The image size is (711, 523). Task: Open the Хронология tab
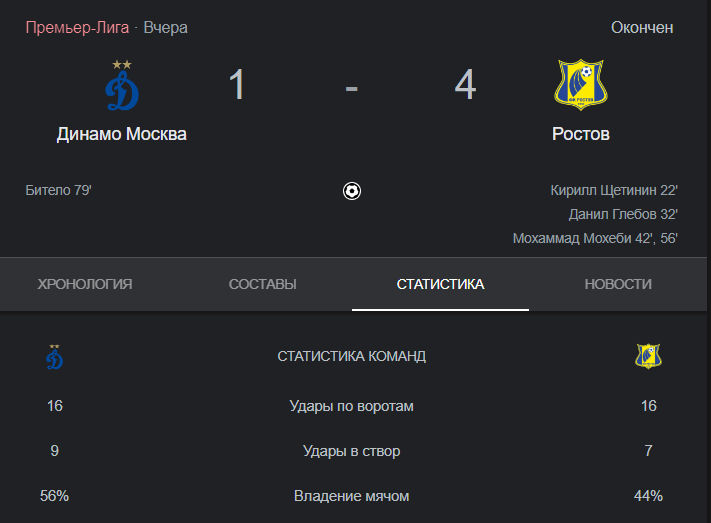85,284
